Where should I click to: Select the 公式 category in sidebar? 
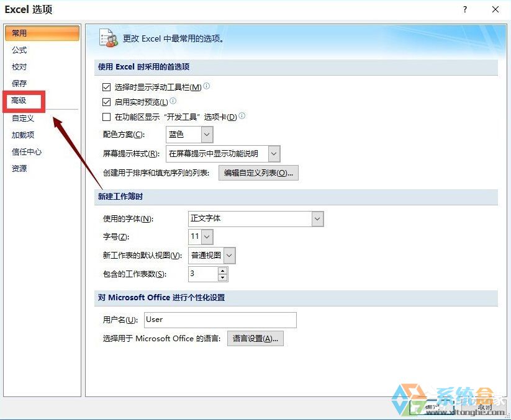(19, 50)
